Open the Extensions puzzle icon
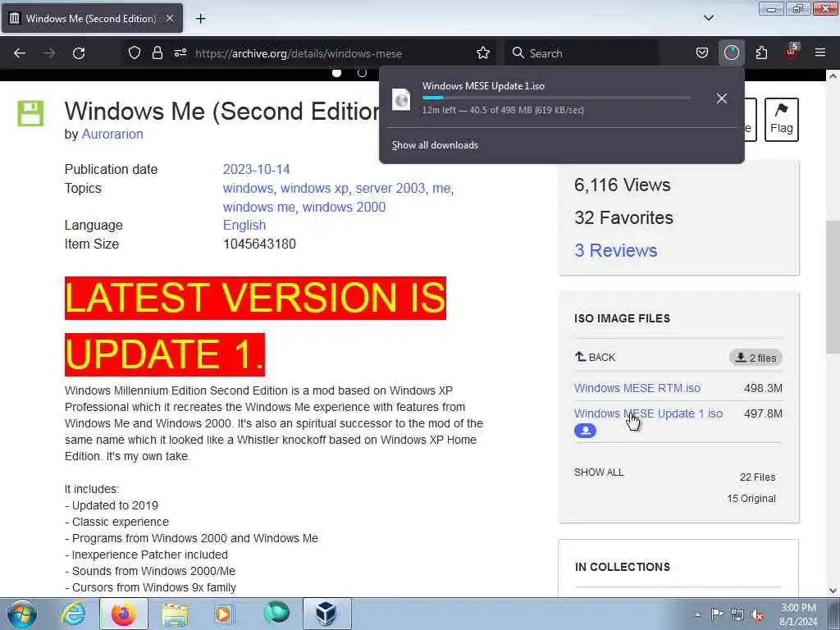 (761, 53)
